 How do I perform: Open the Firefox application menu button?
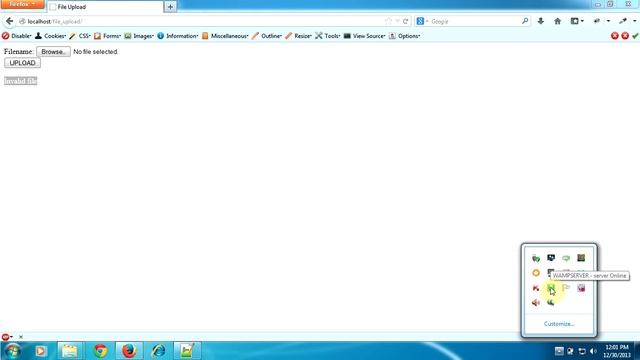tap(22, 4)
